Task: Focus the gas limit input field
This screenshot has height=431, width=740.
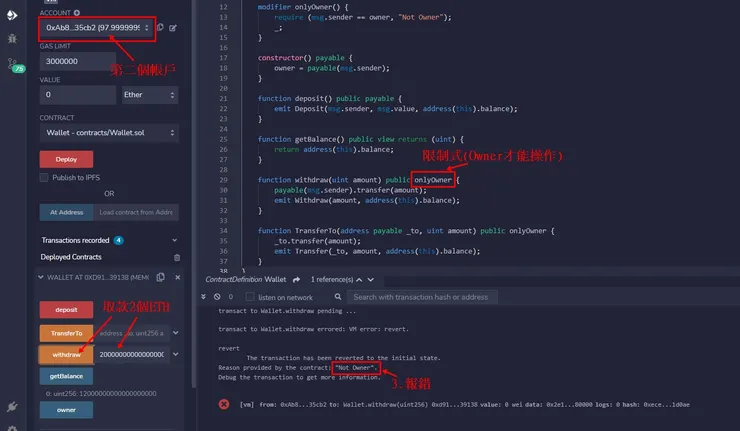Action: 78,61
